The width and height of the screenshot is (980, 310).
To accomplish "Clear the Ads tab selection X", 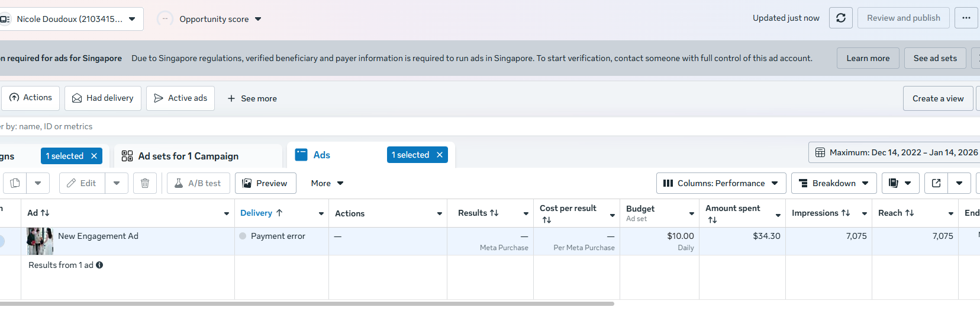I will pos(440,155).
